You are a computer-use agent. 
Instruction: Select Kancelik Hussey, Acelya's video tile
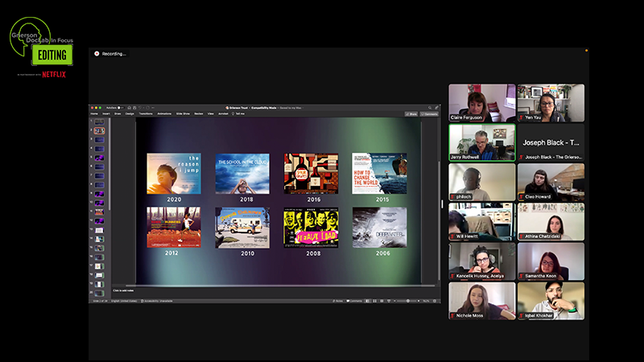click(481, 261)
